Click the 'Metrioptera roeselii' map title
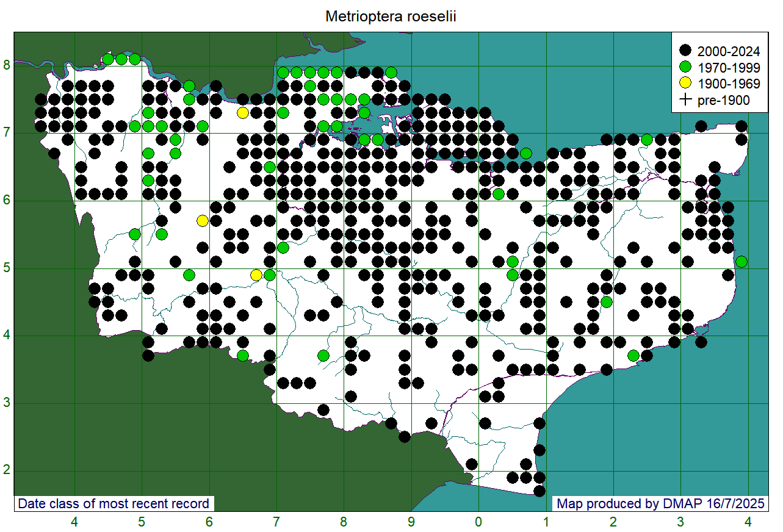783x532 pixels. [391, 16]
